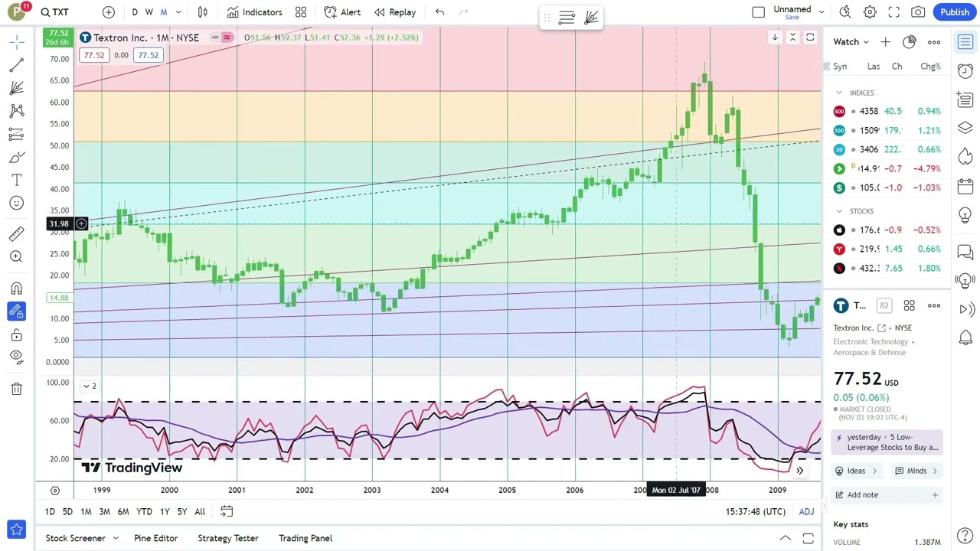Toggle hide all drawings eye
Viewport: 980px width, 551px height.
click(17, 357)
